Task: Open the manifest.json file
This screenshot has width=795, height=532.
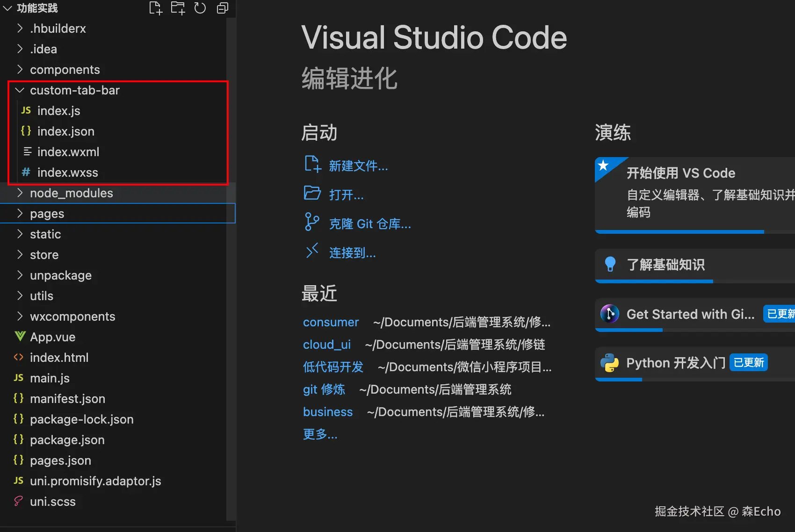Action: pos(68,399)
